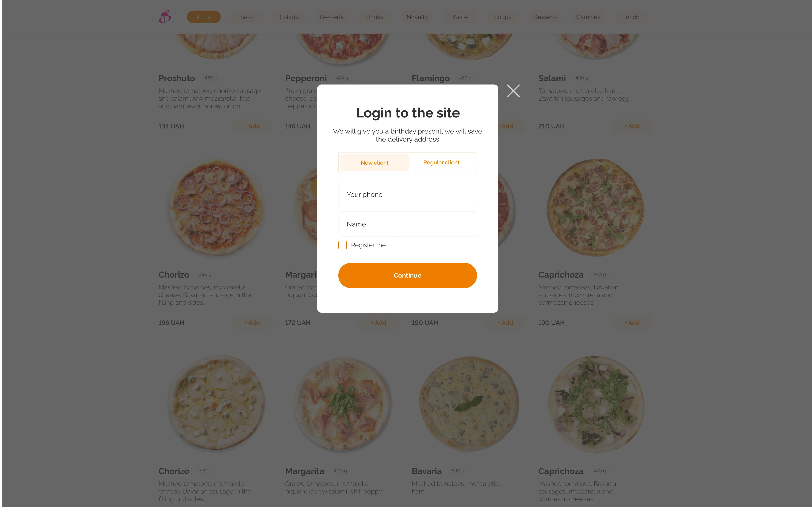The width and height of the screenshot is (812, 507).
Task: Click the flamingo logo icon
Action: pos(165,16)
